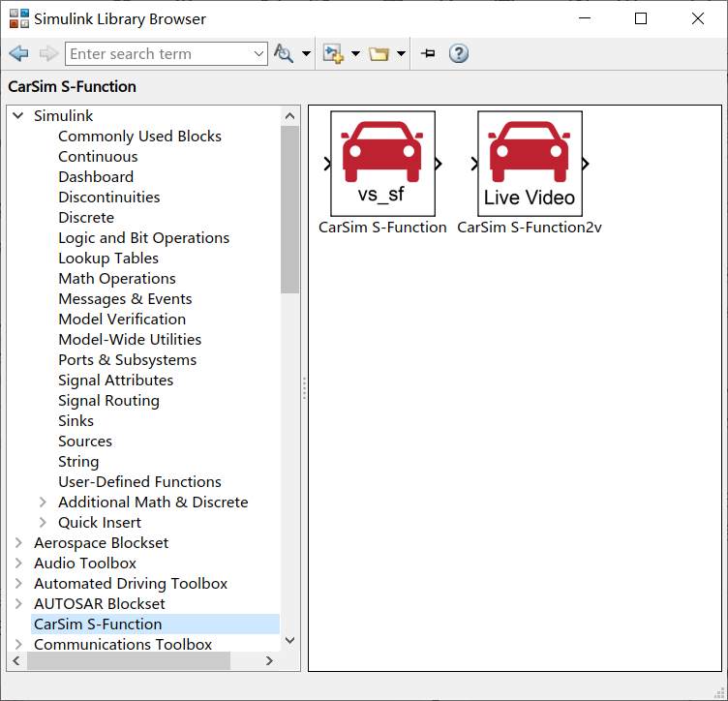Open the new model dropdown arrow
This screenshot has height=701, width=728.
[x=355, y=54]
